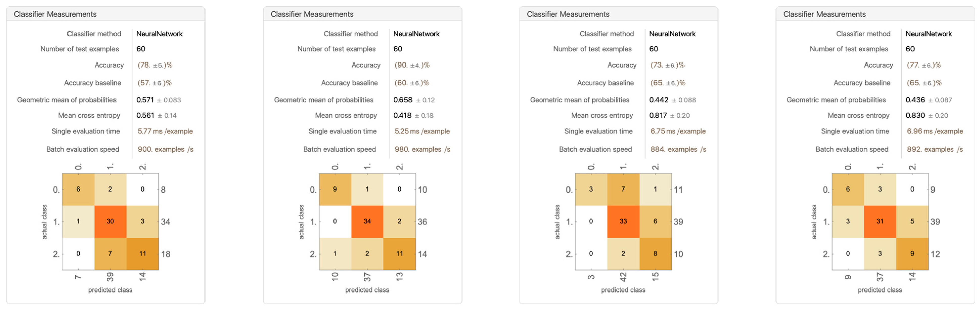Select the geometric mean value 0.658

click(x=402, y=100)
